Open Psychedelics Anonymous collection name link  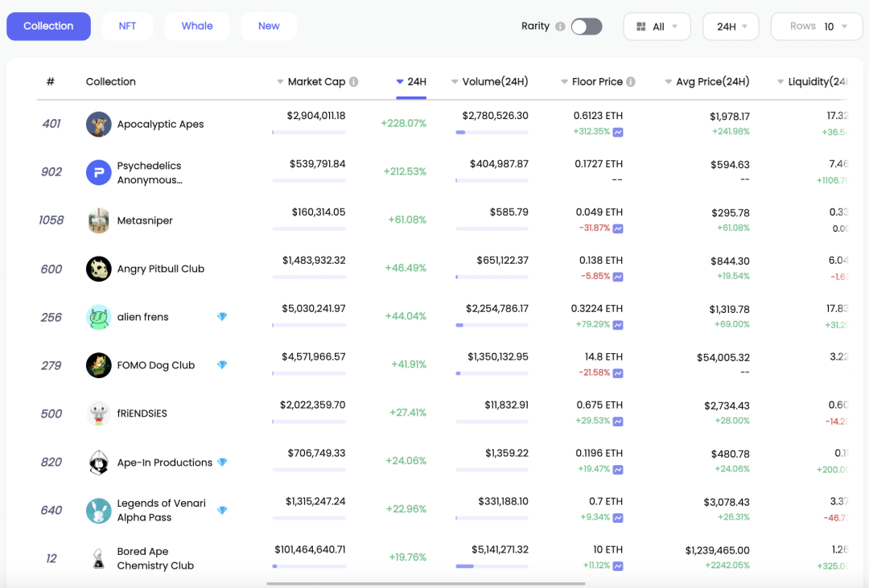[x=150, y=173]
